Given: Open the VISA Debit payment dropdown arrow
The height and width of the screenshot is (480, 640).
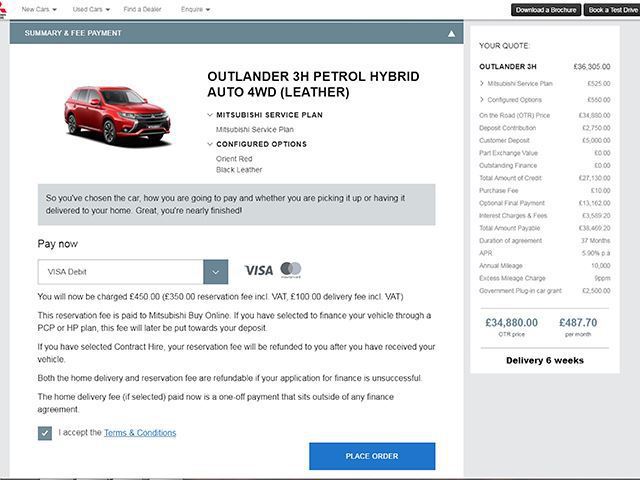Looking at the screenshot, I should click(216, 272).
